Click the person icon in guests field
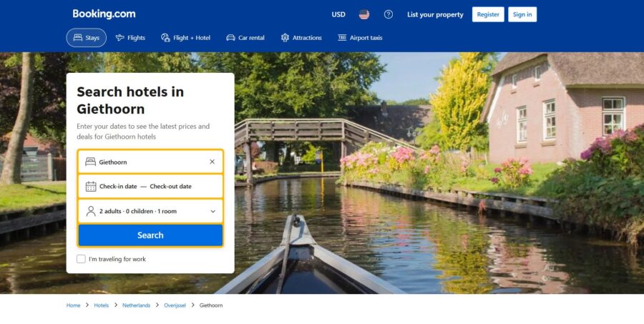Image resolution: width=644 pixels, height=324 pixels. (x=90, y=211)
